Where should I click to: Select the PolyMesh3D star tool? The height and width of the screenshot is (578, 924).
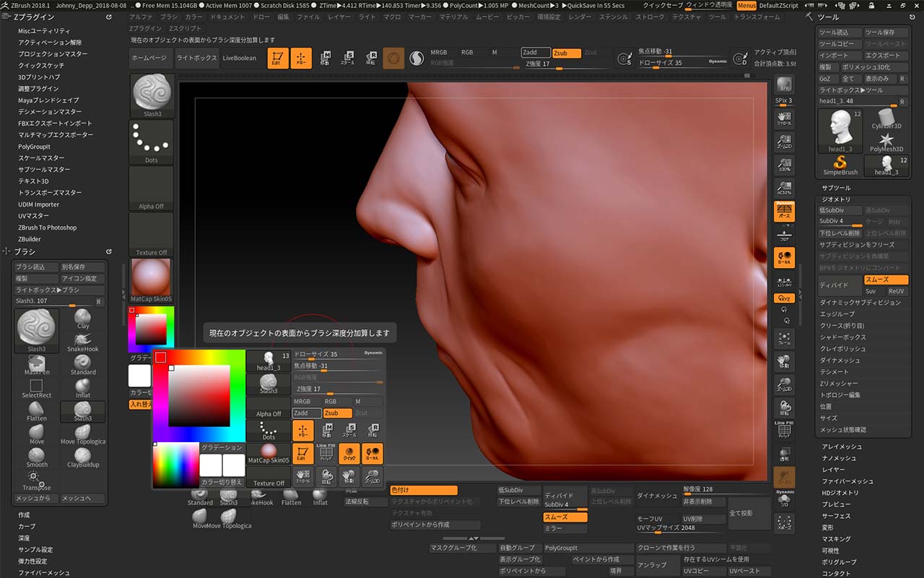[886, 142]
